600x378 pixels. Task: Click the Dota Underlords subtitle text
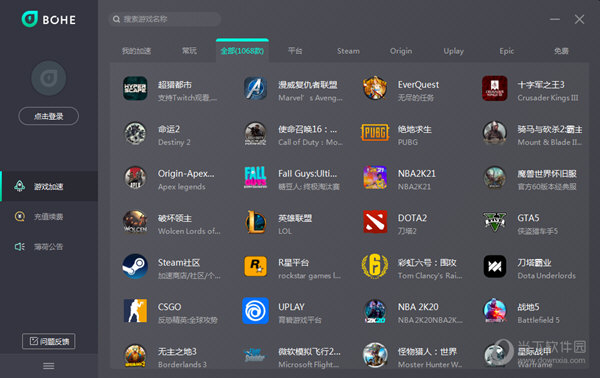[546, 275]
